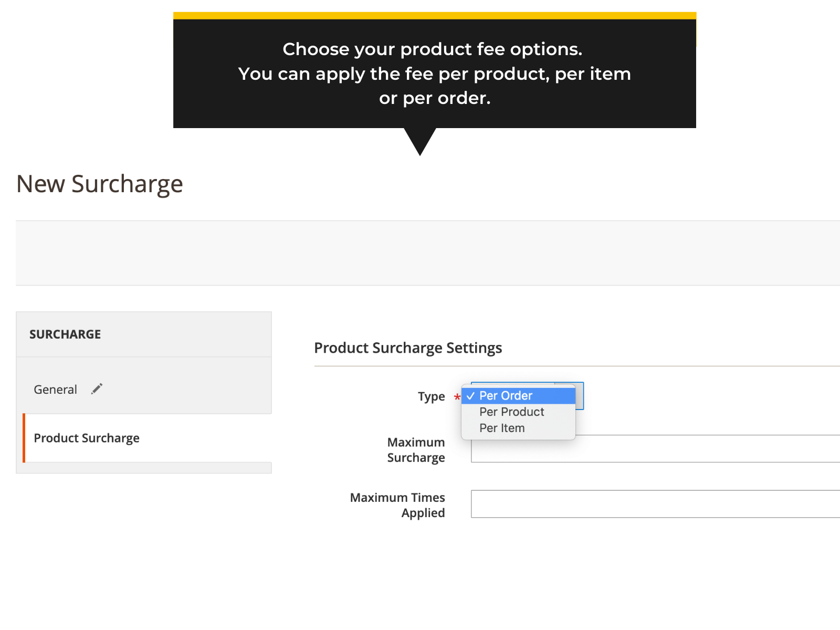Select the Product Surcharge sidebar tab
Screen dimensions: 840x630
click(x=87, y=438)
